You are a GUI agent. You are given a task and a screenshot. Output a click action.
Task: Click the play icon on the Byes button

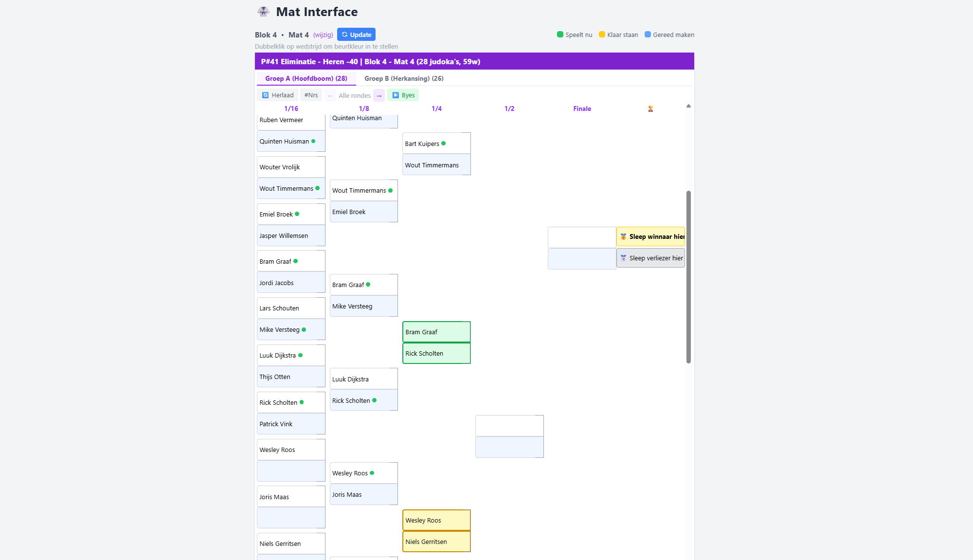click(396, 95)
